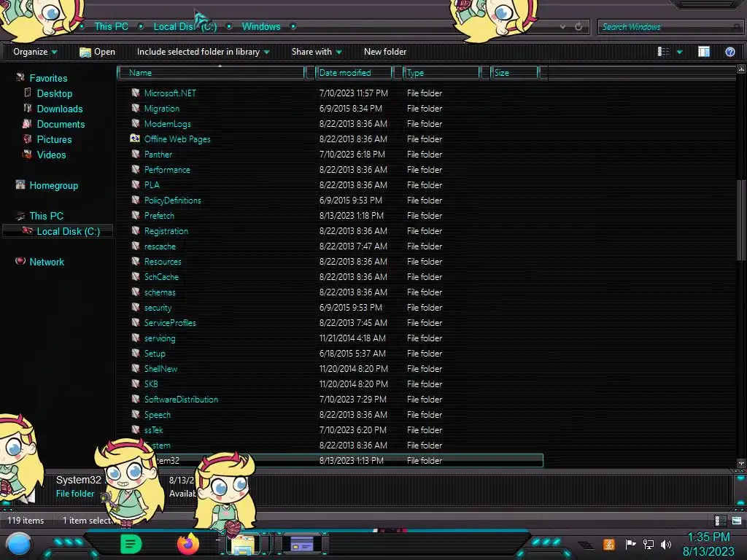Click the file list vertical scrollbar
The height and width of the screenshot is (560, 747).
pos(741,220)
